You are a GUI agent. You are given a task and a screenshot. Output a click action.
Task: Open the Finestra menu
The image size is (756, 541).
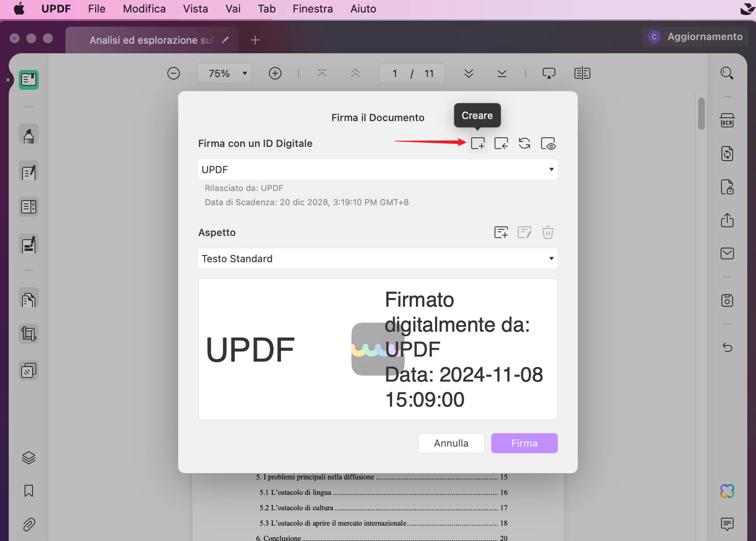313,9
